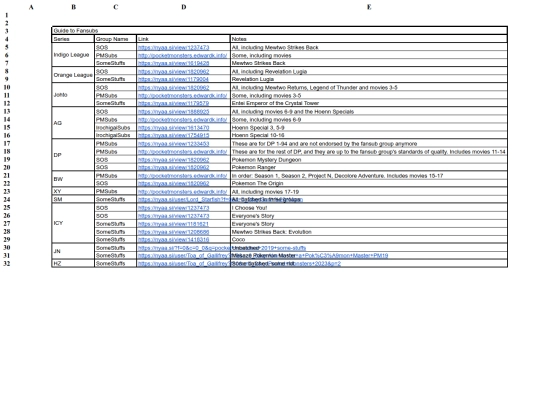Viewport: 540px width, 405px height.
Task: Select the 'SM' series cell
Action: (73, 199)
